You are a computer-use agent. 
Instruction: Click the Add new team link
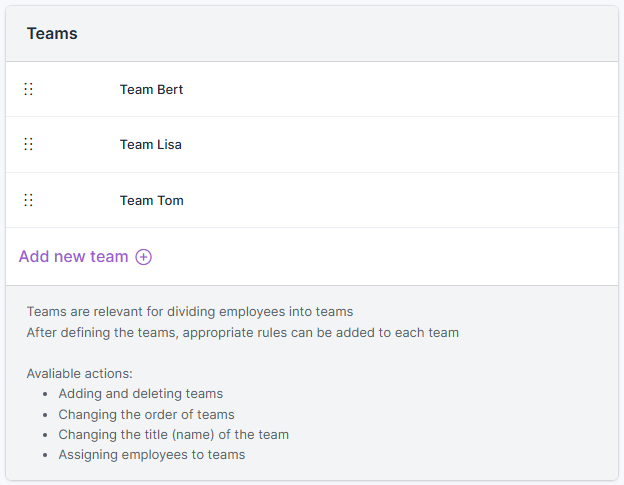(74, 257)
